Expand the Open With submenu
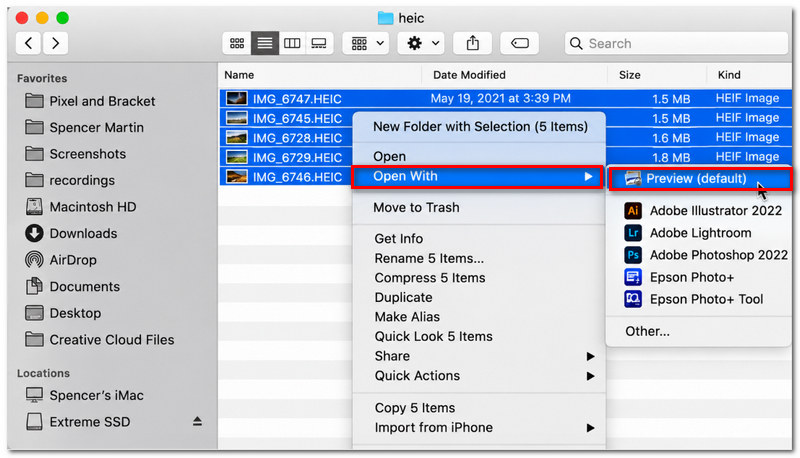Screen dimensions: 800x458 click(x=478, y=176)
